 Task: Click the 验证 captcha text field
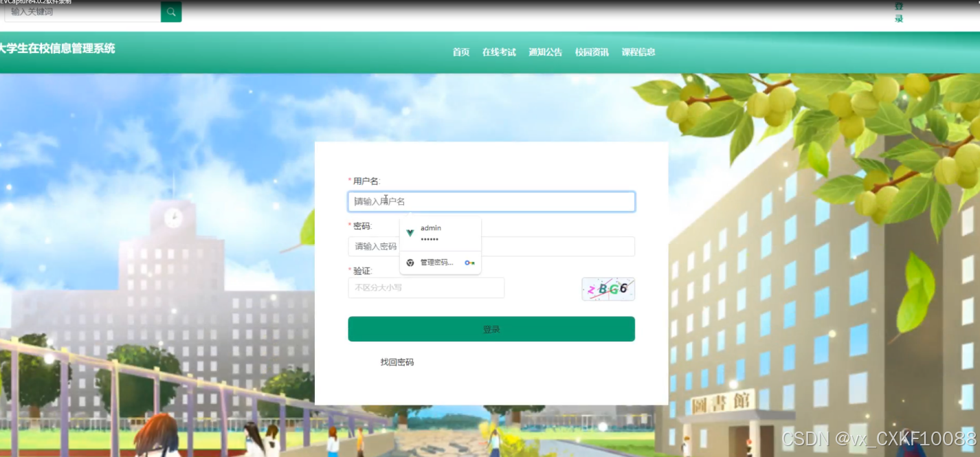point(426,288)
